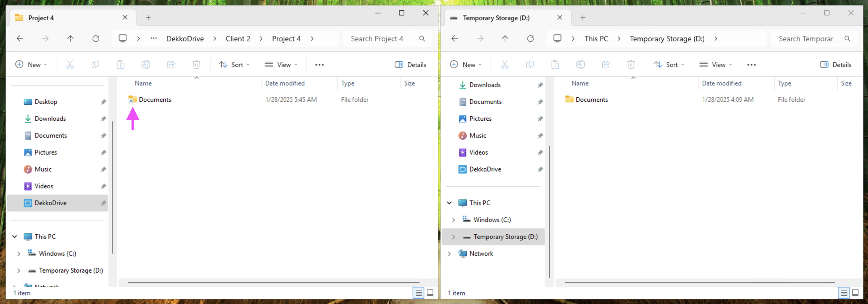Screen dimensions: 868x304
Task: Click Refresh icon in Project 4 window
Action: 96,39
